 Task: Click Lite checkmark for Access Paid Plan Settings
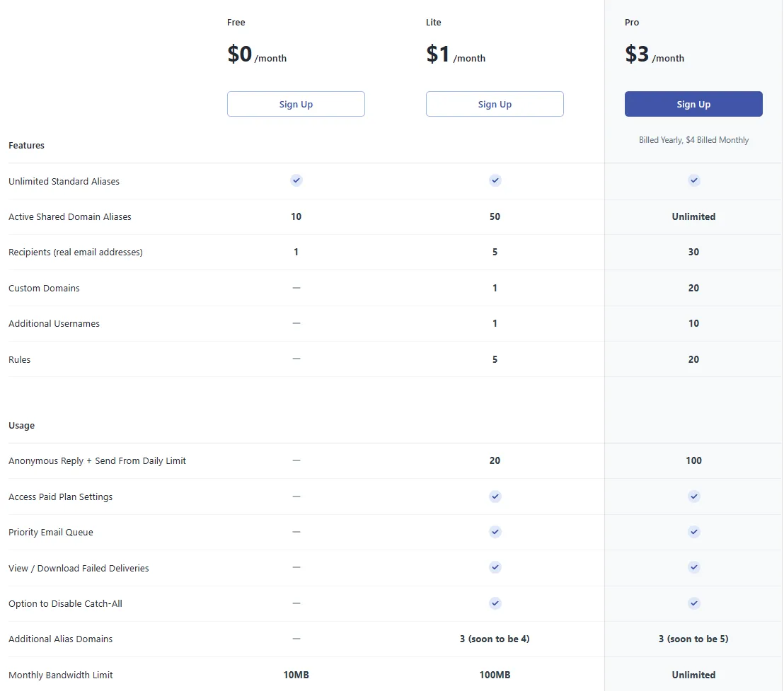(x=495, y=497)
